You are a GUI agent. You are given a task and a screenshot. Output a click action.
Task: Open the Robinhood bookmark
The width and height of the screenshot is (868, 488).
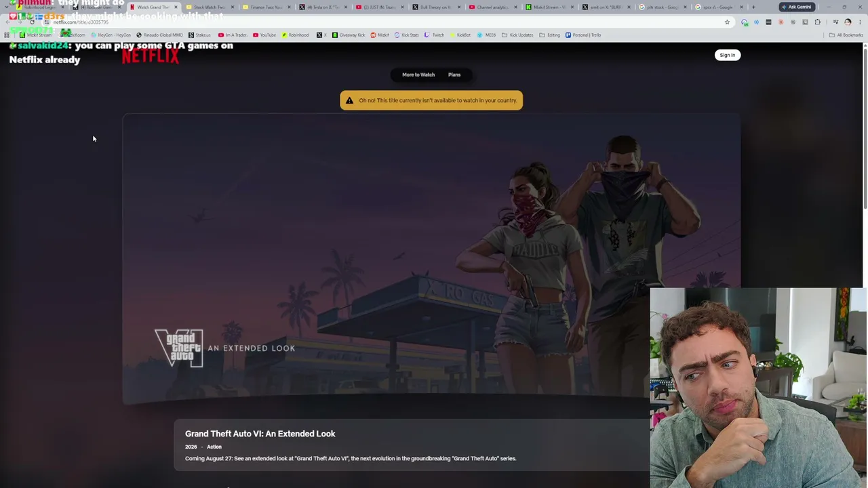pyautogui.click(x=295, y=35)
